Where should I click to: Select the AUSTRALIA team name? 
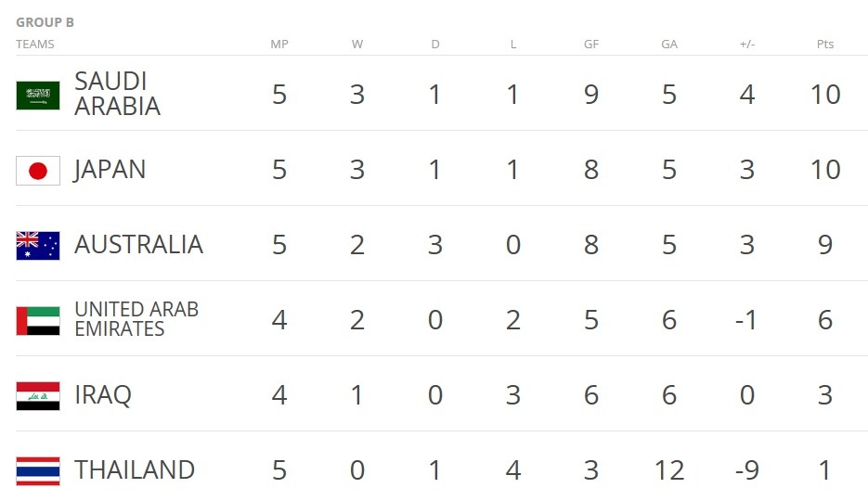[138, 244]
